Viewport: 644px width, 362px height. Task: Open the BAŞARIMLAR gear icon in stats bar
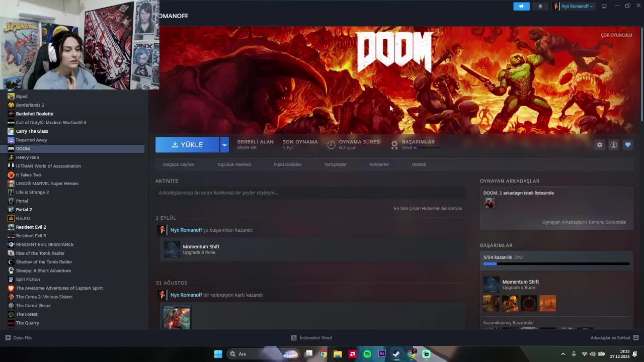(394, 145)
